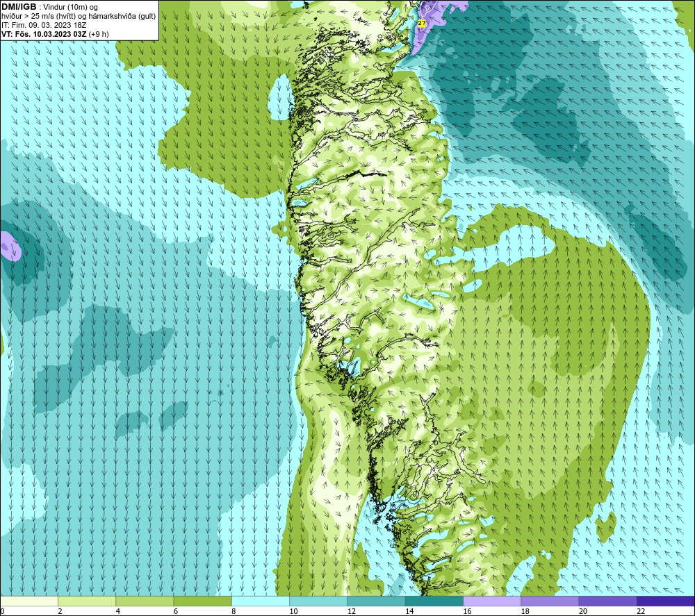Screen dimensions: 695x616
Task: Click the pale cyan 8–10 m/s legend swatch
Action: click(261, 601)
